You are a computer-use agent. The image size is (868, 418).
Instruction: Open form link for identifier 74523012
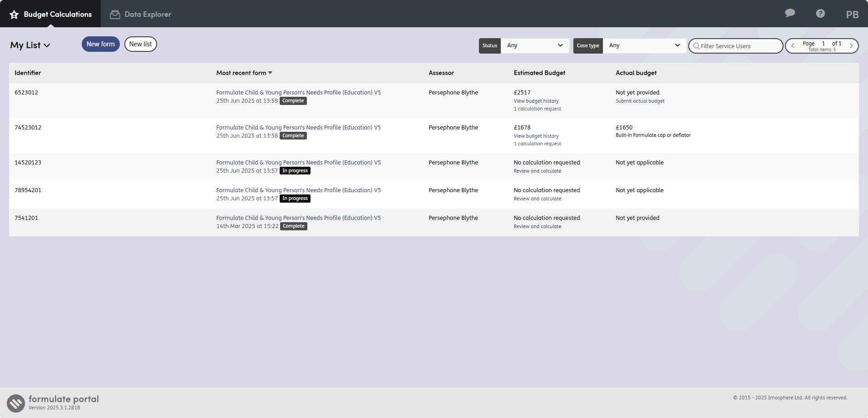click(298, 127)
